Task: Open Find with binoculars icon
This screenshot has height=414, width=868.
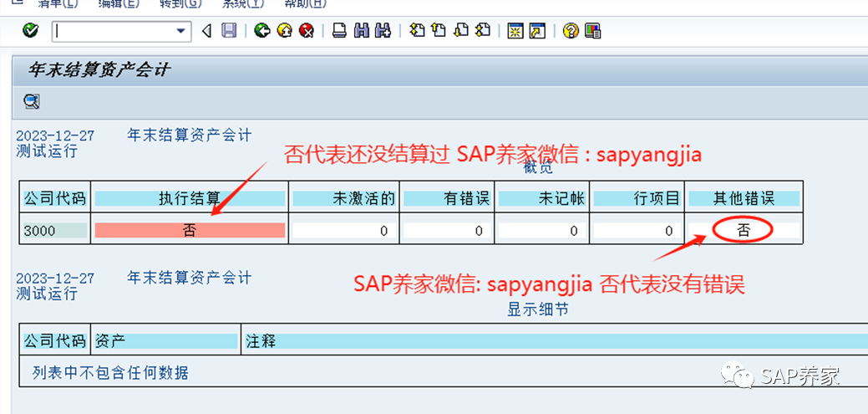Action: click(362, 30)
